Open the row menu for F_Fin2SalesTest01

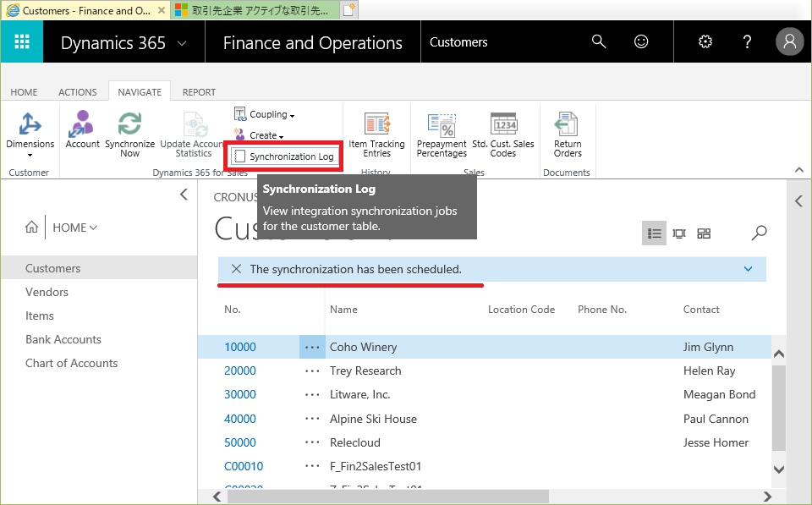point(312,467)
